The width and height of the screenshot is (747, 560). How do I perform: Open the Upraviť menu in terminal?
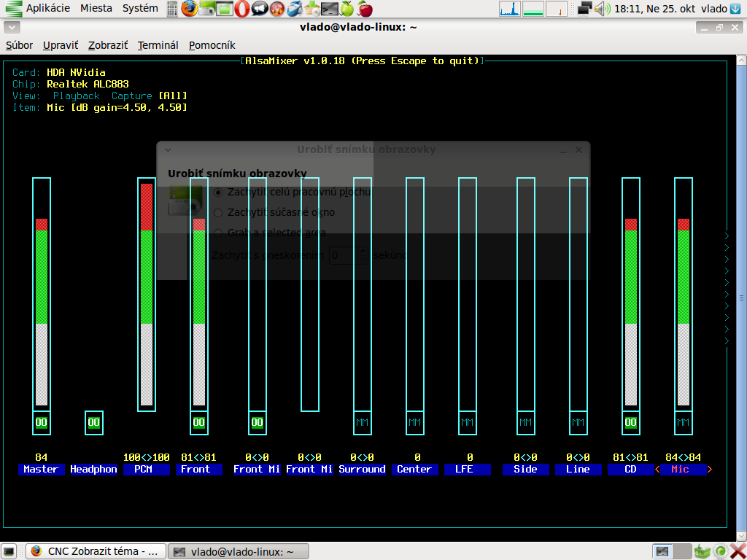[x=61, y=45]
